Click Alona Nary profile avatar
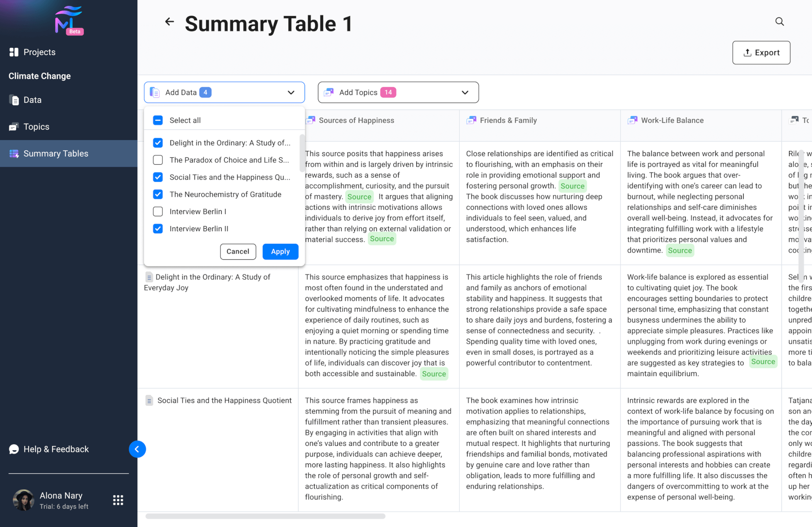 click(x=24, y=500)
